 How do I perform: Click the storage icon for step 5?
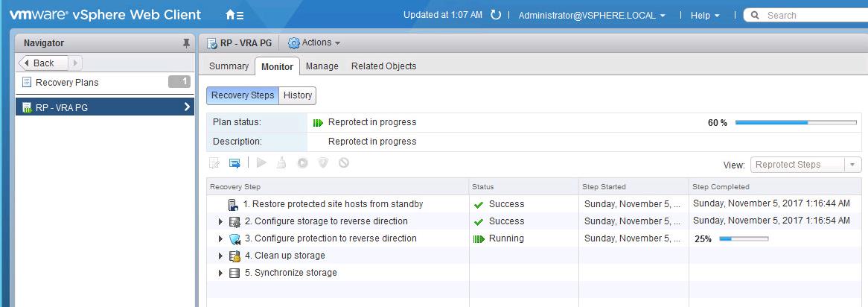point(234,273)
